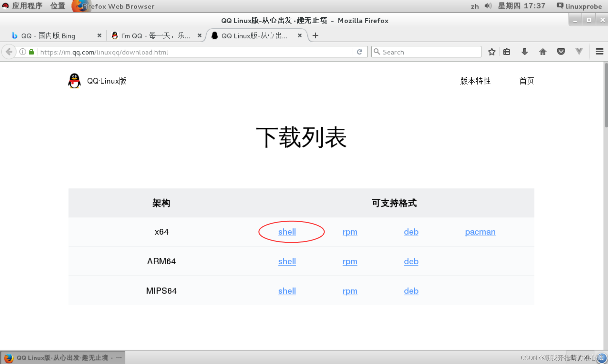The image size is (608, 364).
Task: Open the 应用程序 applications menu
Action: coord(27,6)
